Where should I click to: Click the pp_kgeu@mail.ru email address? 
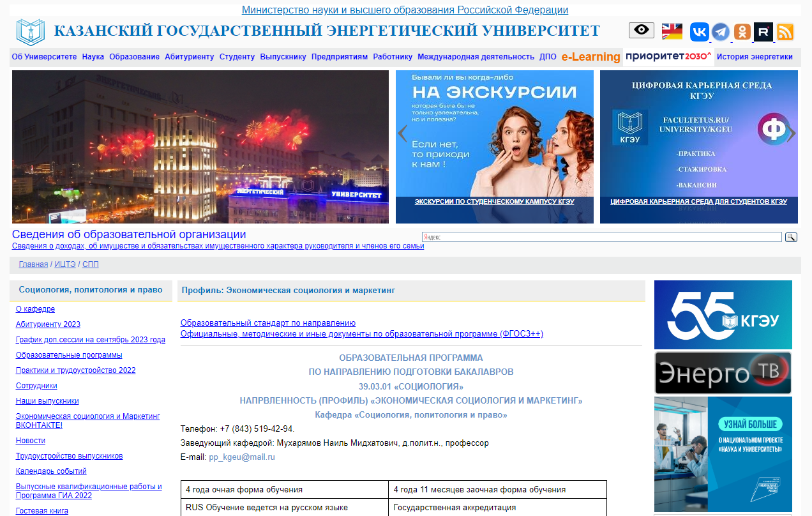coord(242,457)
